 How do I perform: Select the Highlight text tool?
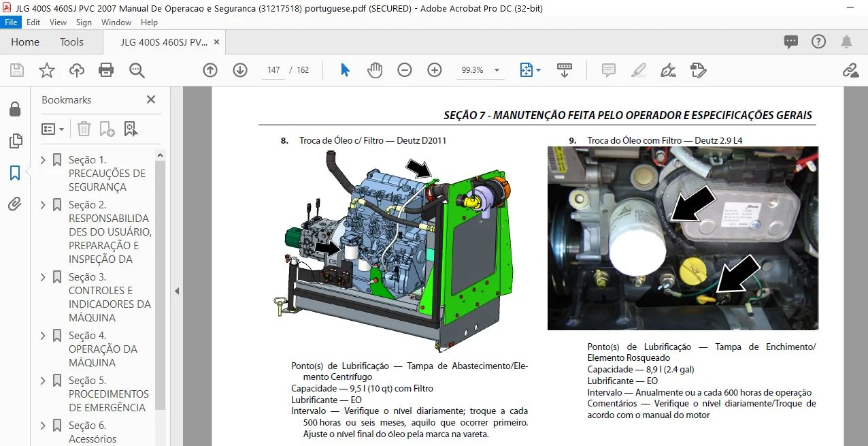tap(638, 70)
